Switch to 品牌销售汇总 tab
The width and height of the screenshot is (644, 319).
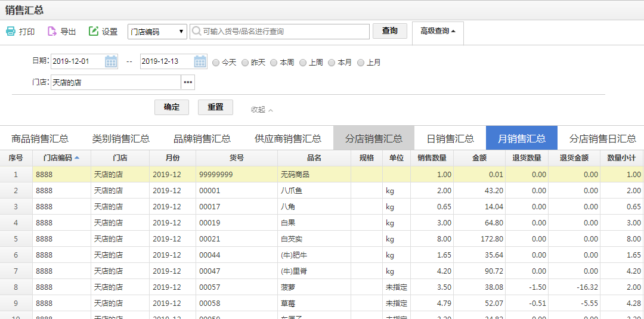(x=202, y=138)
